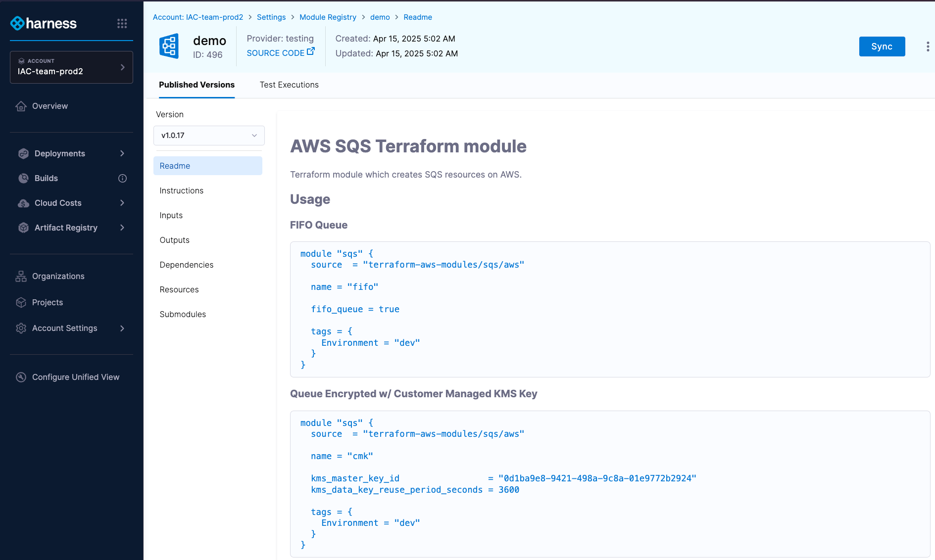Click the Builds icon in sidebar

[x=23, y=178]
